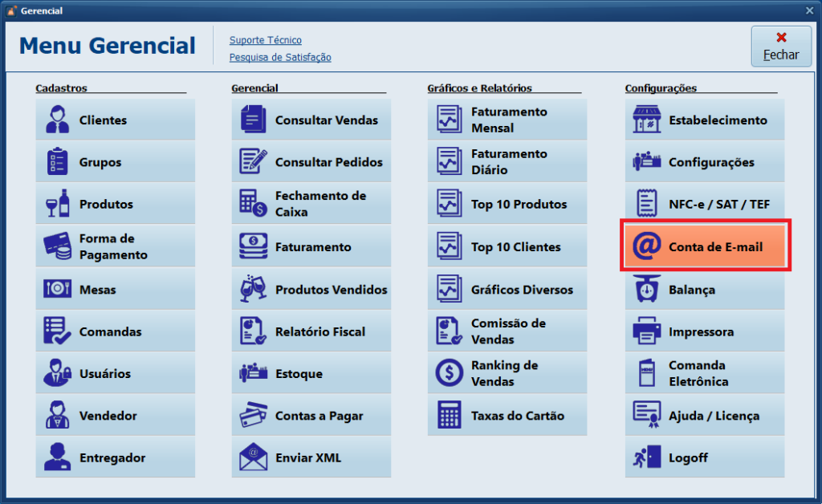Open Faturamento Mensal report
This screenshot has height=504, width=822.
pos(507,120)
